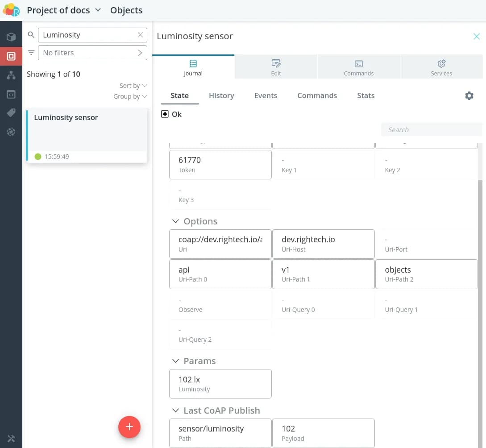486x448 pixels.
Task: Open the globe geofence icon in sidebar
Action: tap(11, 132)
